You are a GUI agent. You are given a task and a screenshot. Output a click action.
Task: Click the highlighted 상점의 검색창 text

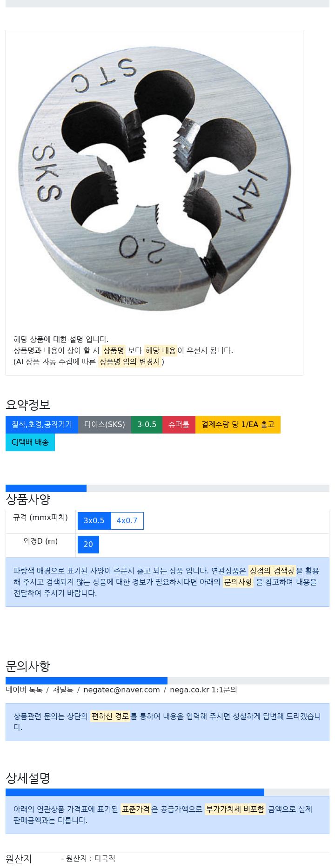[x=272, y=571]
